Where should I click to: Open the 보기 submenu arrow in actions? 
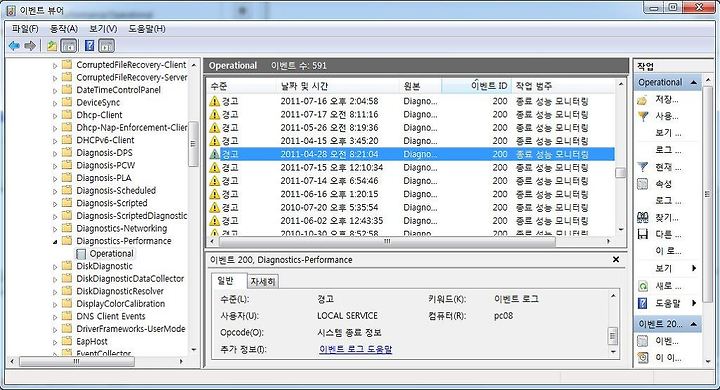click(x=694, y=268)
